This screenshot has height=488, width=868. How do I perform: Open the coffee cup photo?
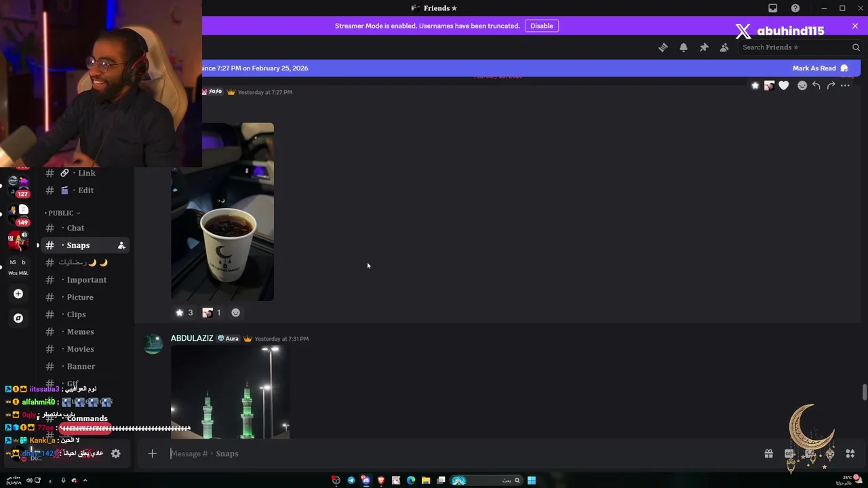222,211
